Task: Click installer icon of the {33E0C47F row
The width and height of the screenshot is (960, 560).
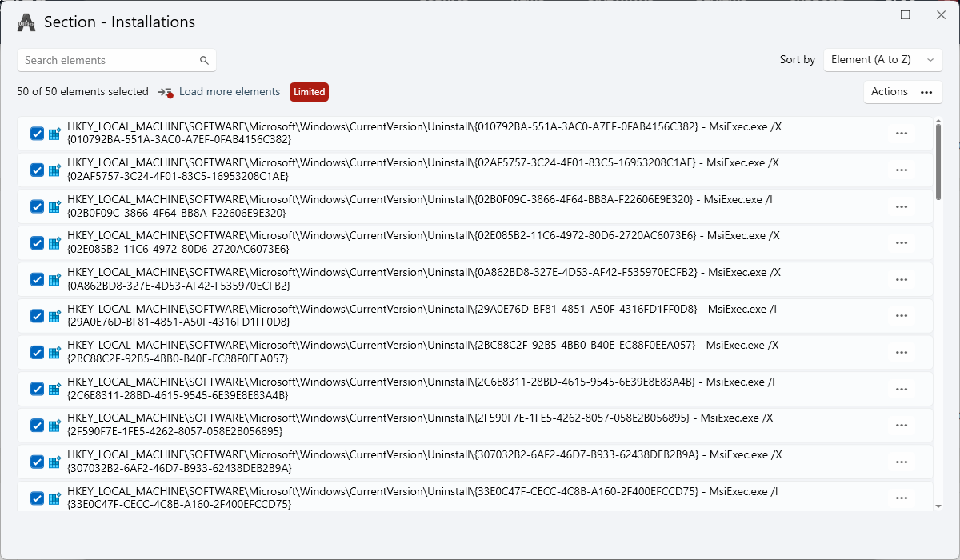Action: click(x=55, y=498)
